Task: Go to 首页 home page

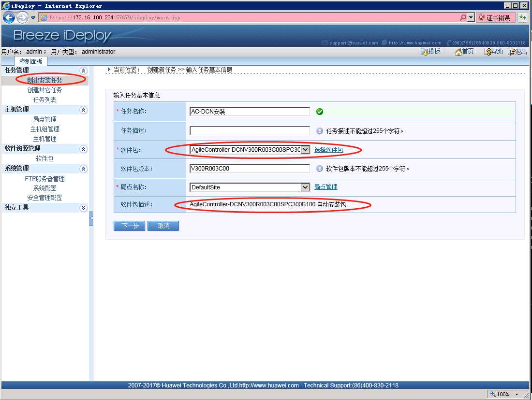Action: (464, 52)
